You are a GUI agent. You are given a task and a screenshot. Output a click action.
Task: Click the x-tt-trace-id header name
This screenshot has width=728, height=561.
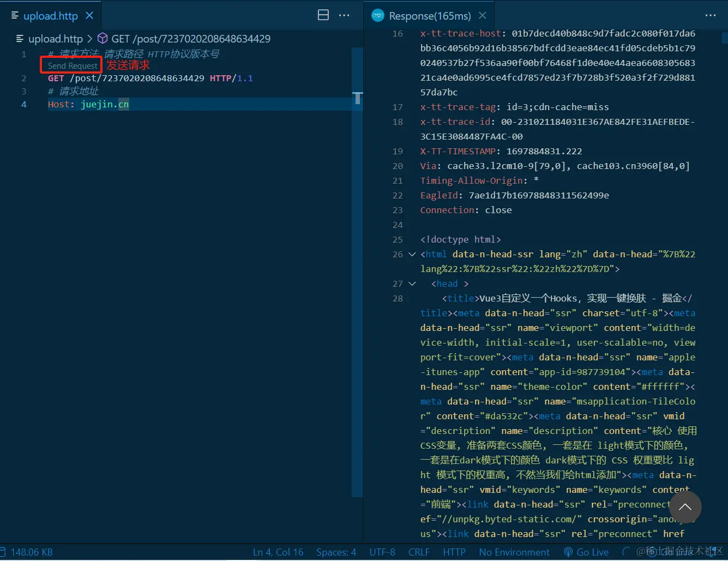click(455, 122)
